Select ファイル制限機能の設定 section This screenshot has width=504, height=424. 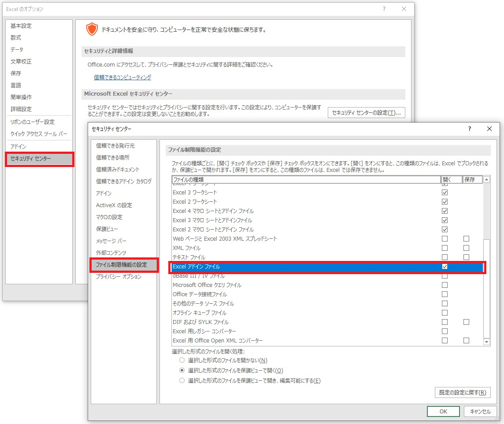pyautogui.click(x=124, y=265)
